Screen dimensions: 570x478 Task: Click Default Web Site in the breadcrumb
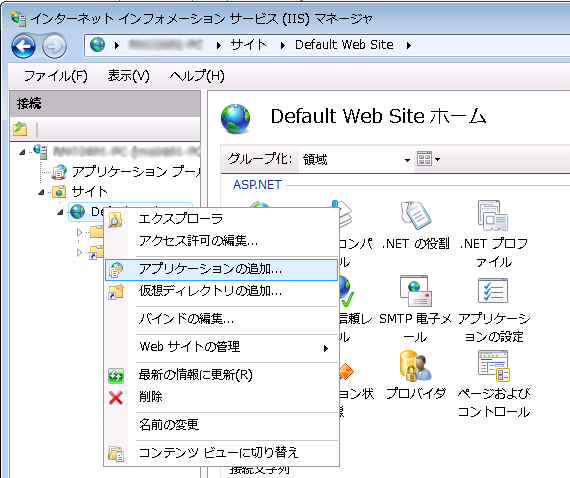pyautogui.click(x=344, y=45)
